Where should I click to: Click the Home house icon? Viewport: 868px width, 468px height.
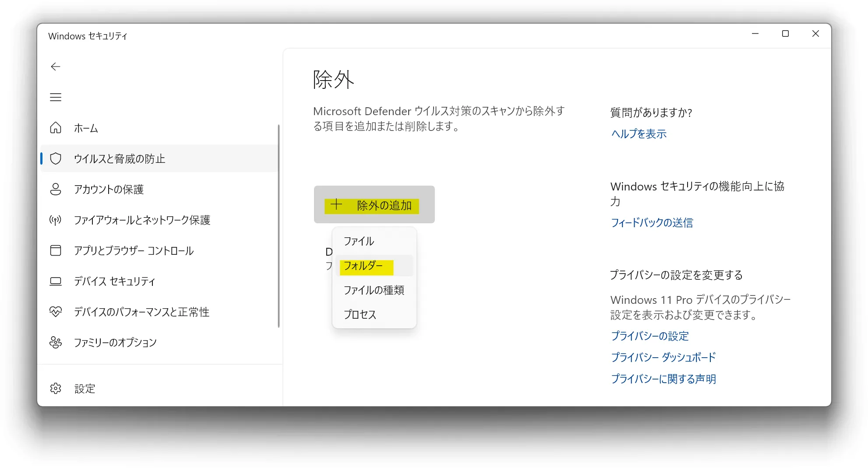56,128
